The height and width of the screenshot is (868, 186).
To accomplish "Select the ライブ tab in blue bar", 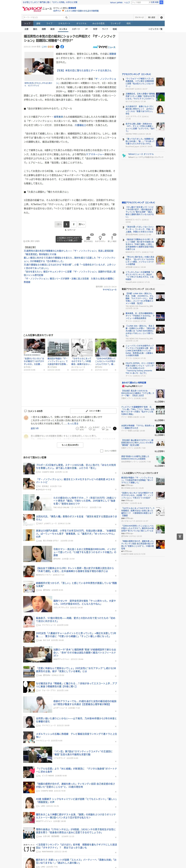I will pos(49,24).
